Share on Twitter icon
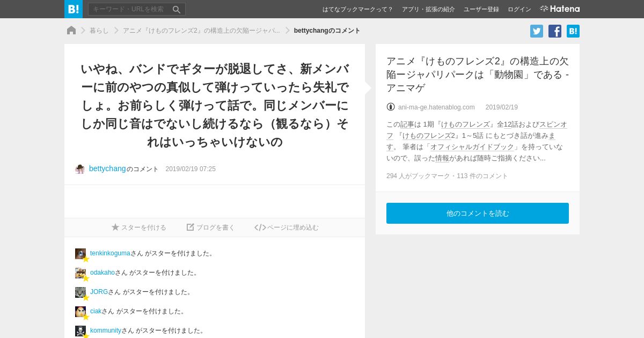 [x=537, y=31]
